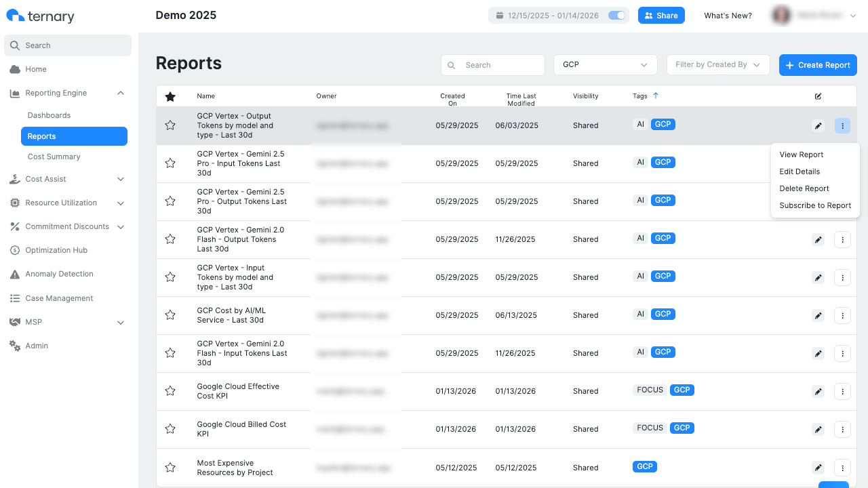Open the bulk edit icon in table header
Screen dimensions: 868x488
point(818,96)
